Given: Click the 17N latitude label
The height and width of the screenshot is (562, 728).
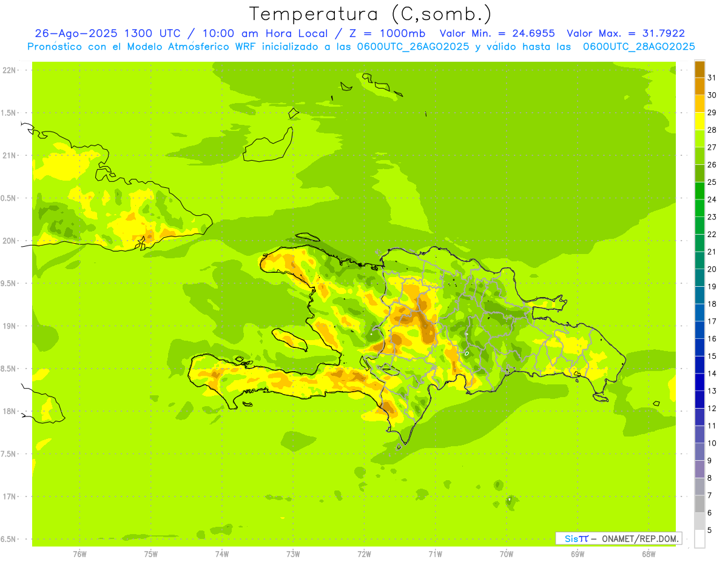Looking at the screenshot, I should click(x=10, y=497).
